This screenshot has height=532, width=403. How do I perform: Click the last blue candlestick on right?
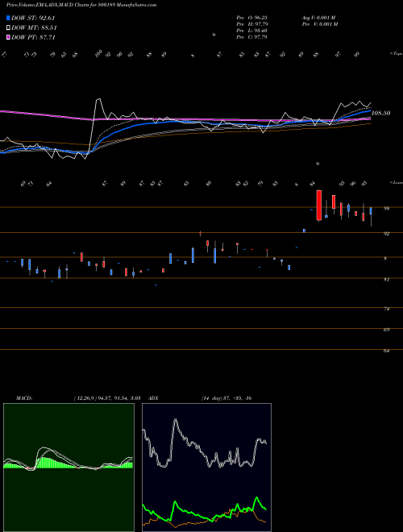point(371,210)
